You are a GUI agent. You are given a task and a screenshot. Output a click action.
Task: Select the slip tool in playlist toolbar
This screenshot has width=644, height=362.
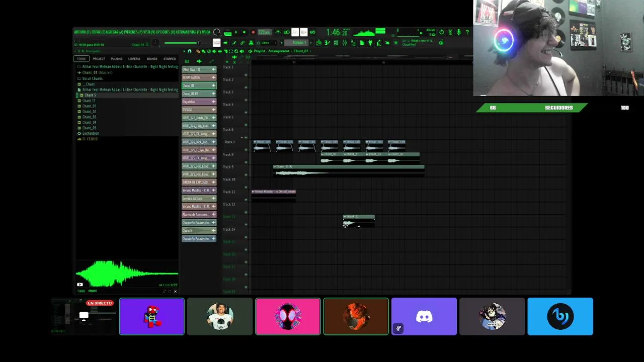220,51
